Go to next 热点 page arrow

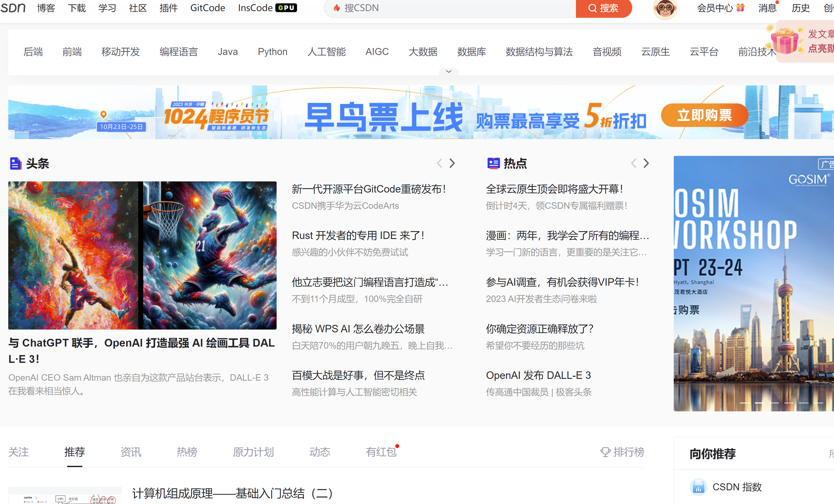646,164
